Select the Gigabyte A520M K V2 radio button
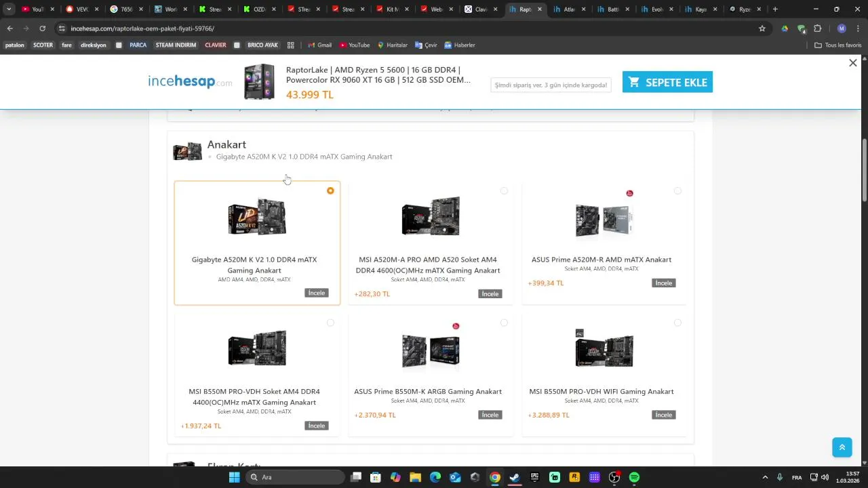The height and width of the screenshot is (488, 868). [330, 190]
